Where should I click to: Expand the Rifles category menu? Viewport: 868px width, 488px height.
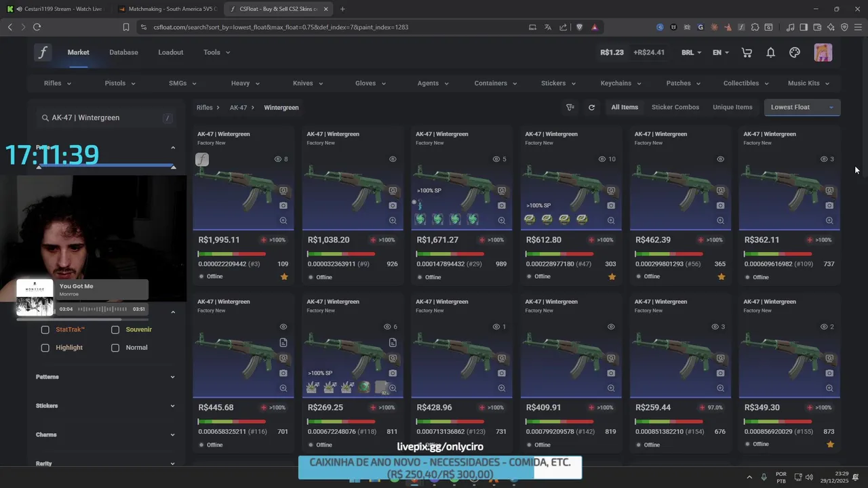point(58,83)
